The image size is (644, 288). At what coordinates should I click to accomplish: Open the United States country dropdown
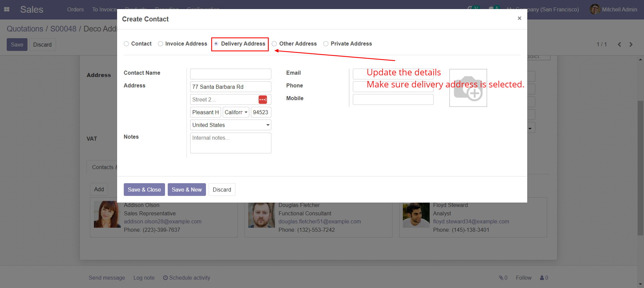click(230, 125)
